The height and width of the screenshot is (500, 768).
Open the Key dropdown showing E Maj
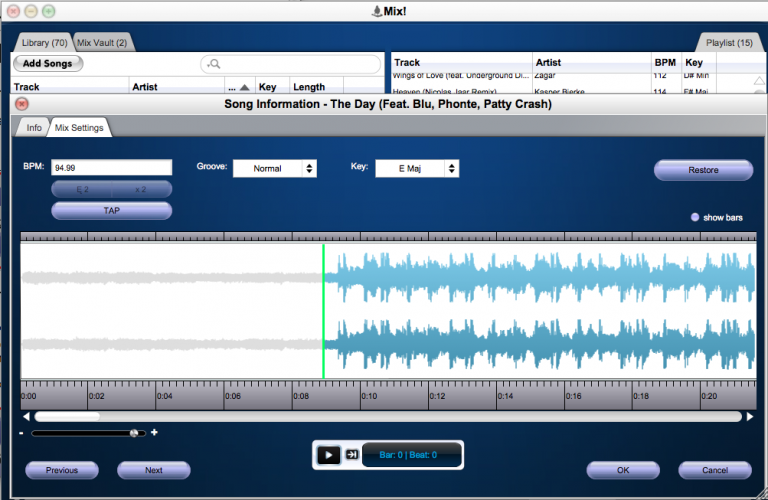[417, 168]
